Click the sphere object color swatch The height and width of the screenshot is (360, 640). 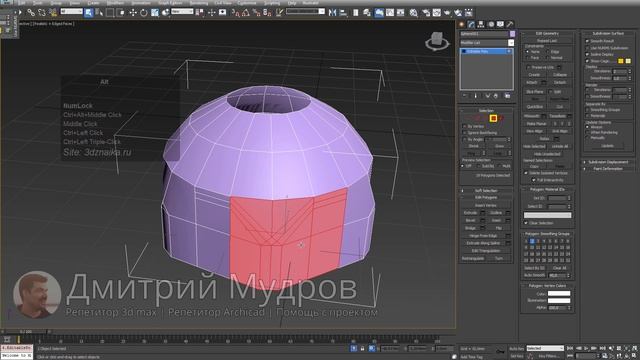pos(512,34)
